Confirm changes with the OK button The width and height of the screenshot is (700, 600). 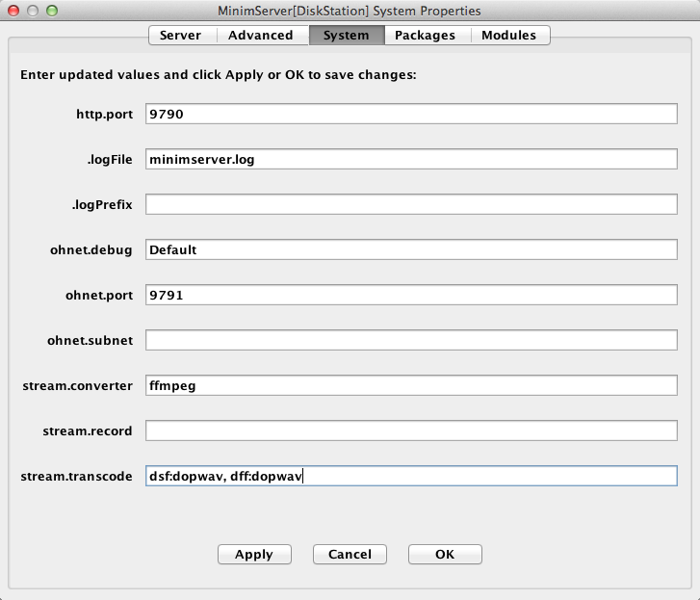445,554
